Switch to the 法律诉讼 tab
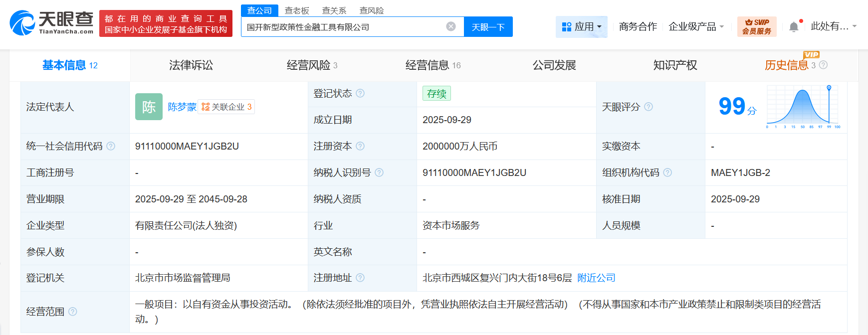Image resolution: width=868 pixels, height=335 pixels. tap(191, 65)
